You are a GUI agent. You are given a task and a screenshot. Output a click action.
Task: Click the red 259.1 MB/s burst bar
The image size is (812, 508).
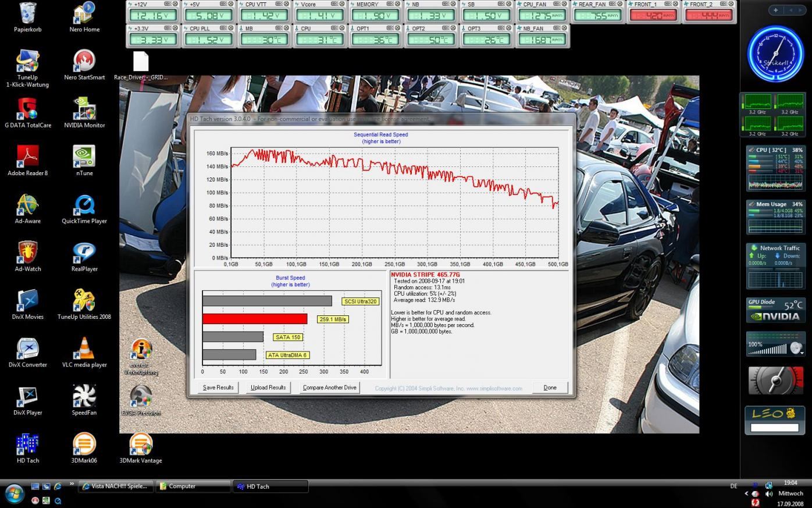(x=255, y=319)
